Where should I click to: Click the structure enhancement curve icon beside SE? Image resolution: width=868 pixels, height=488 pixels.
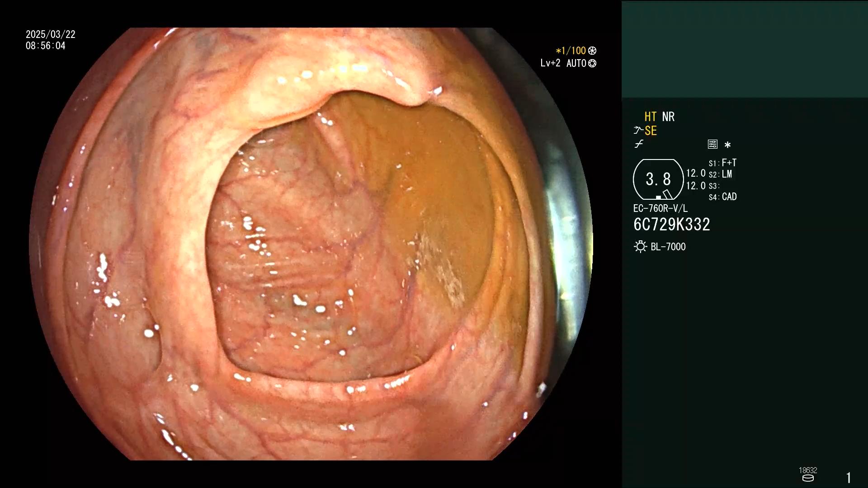pyautogui.click(x=638, y=131)
